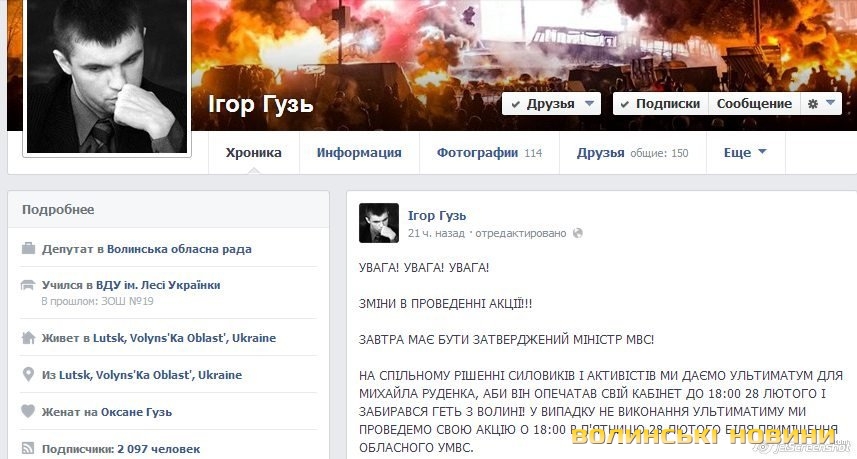Click the small avatar in the post
Screen dimensions: 857x459
pyautogui.click(x=379, y=223)
